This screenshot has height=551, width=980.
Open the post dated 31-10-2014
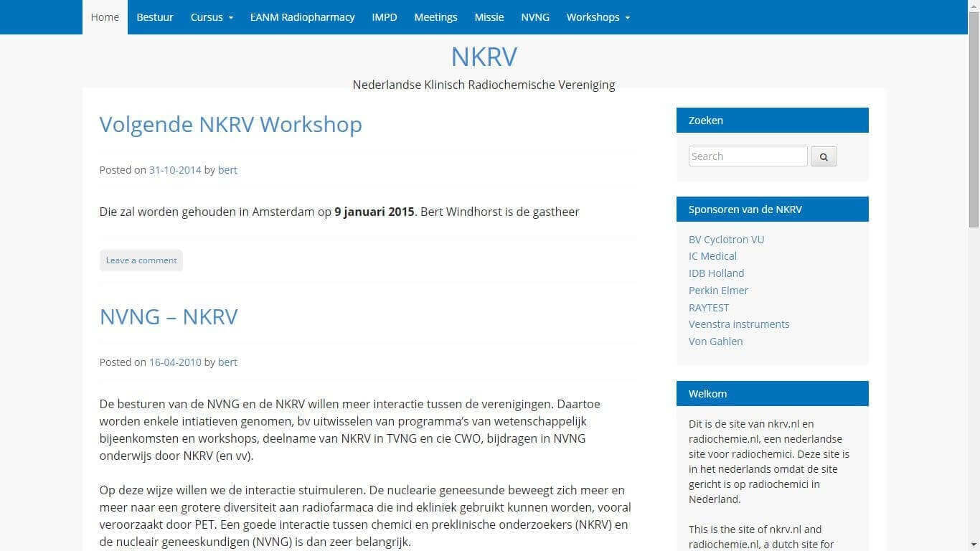[174, 169]
